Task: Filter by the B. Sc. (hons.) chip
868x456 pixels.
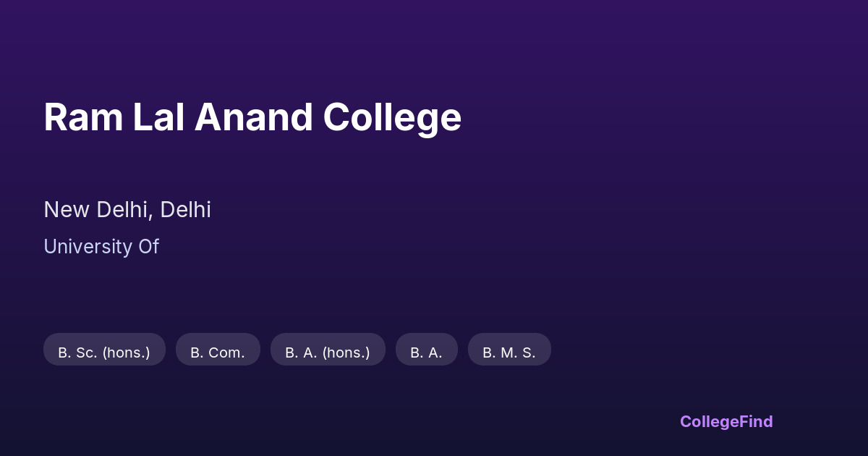Action: (104, 352)
